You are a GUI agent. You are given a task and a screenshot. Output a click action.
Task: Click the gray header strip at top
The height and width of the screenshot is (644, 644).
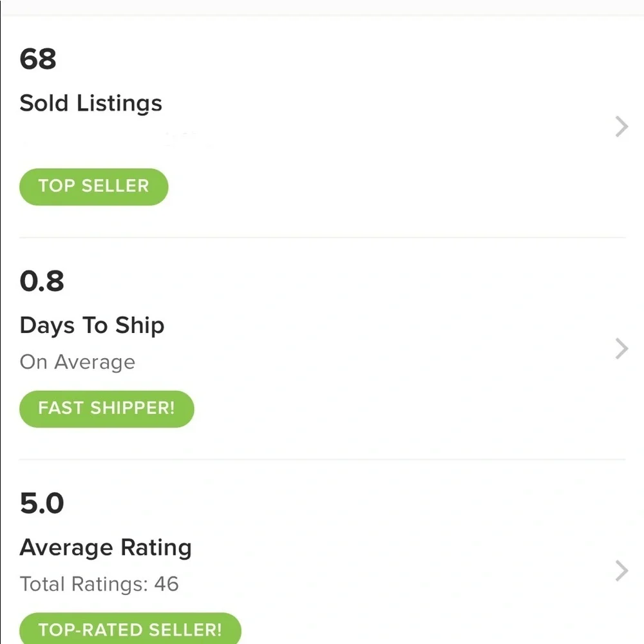(x=322, y=7)
